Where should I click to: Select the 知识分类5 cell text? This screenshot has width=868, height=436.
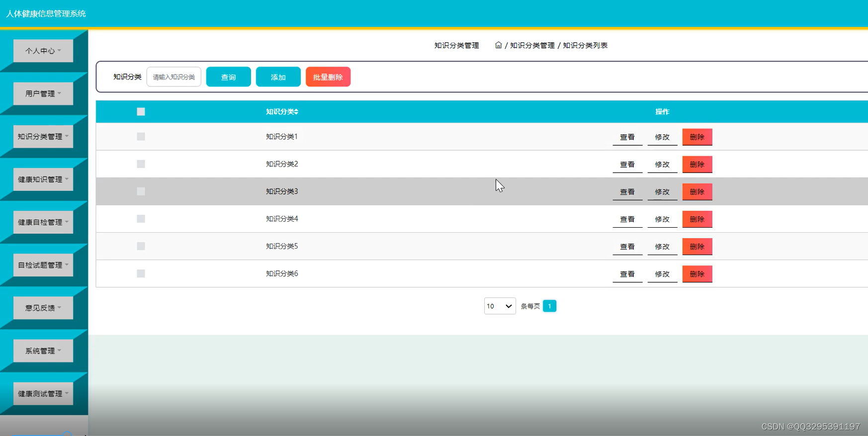[282, 246]
